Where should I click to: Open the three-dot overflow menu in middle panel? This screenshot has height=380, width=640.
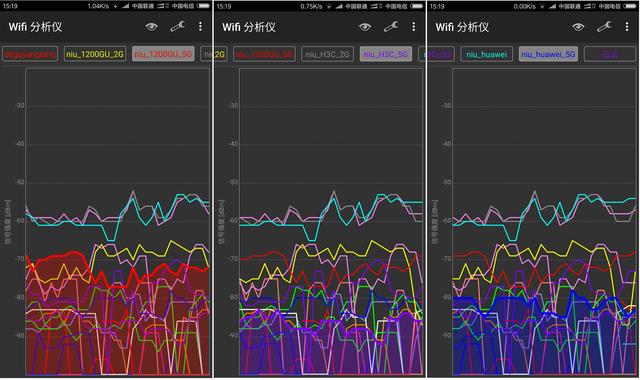tap(413, 27)
